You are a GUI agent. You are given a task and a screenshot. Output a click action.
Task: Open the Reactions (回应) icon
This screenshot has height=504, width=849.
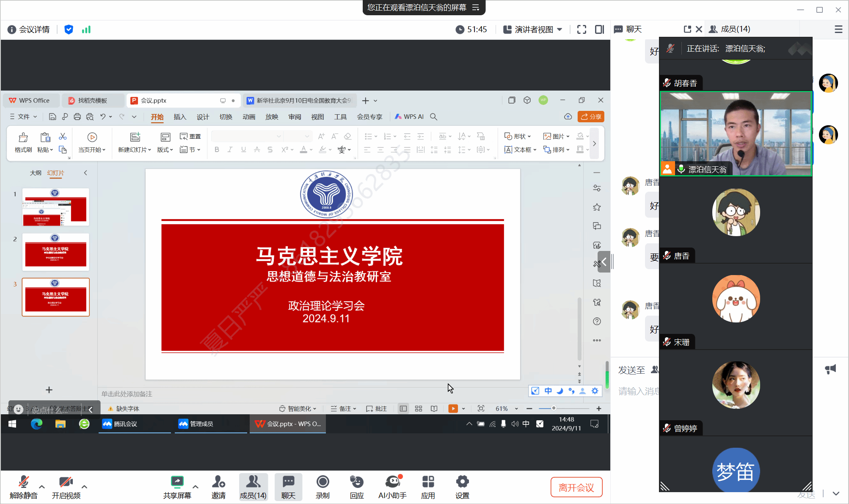[356, 486]
